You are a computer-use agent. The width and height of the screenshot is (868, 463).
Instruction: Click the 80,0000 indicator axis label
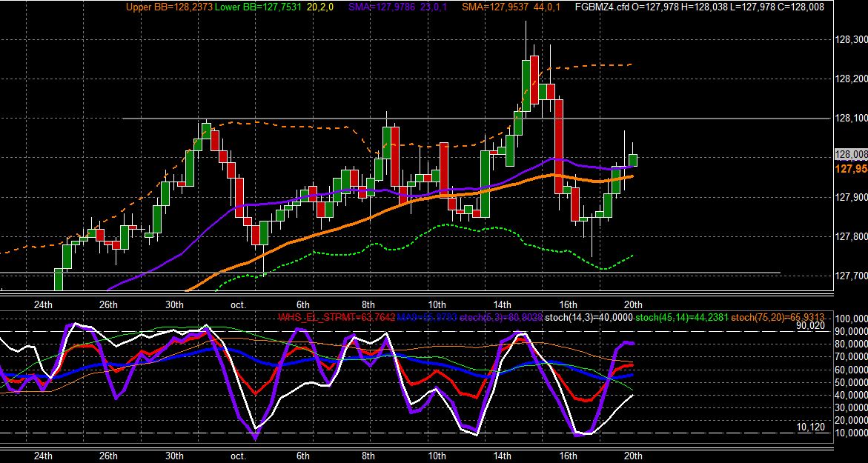pyautogui.click(x=852, y=344)
